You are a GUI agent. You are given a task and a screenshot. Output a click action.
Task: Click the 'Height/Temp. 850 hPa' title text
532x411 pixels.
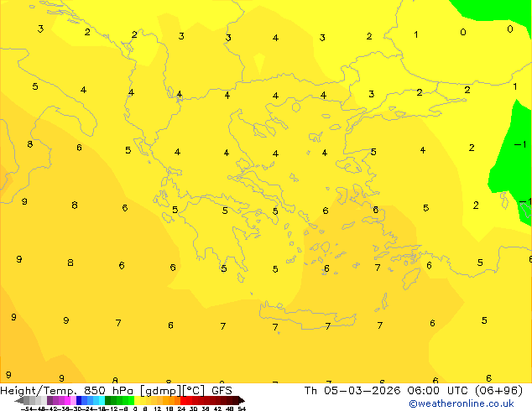click(66, 391)
